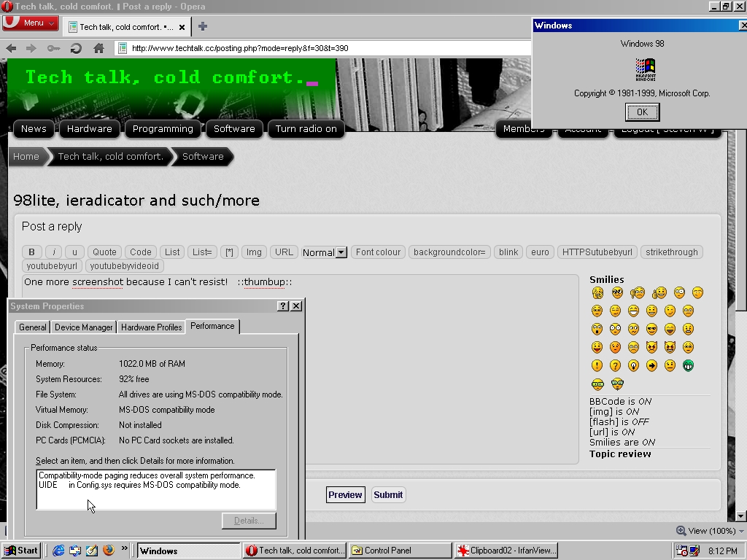
Task: Open the Programming navigation item
Action: tap(163, 128)
